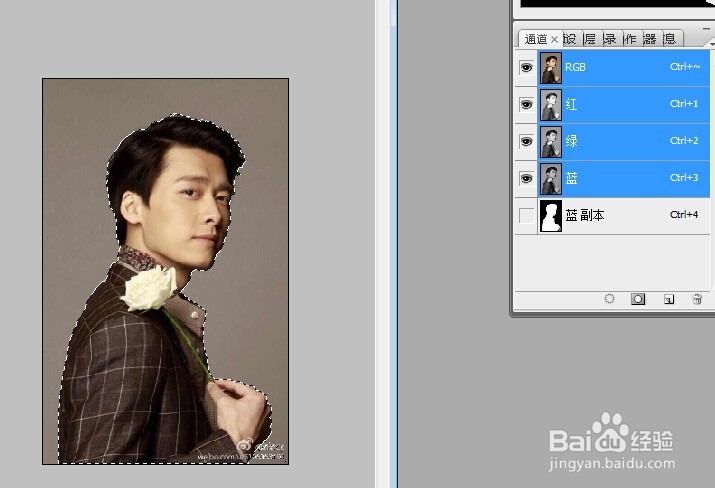Screen dimensions: 715x488
Task: Toggle visibility eye of the 红 channel
Action: pos(526,105)
